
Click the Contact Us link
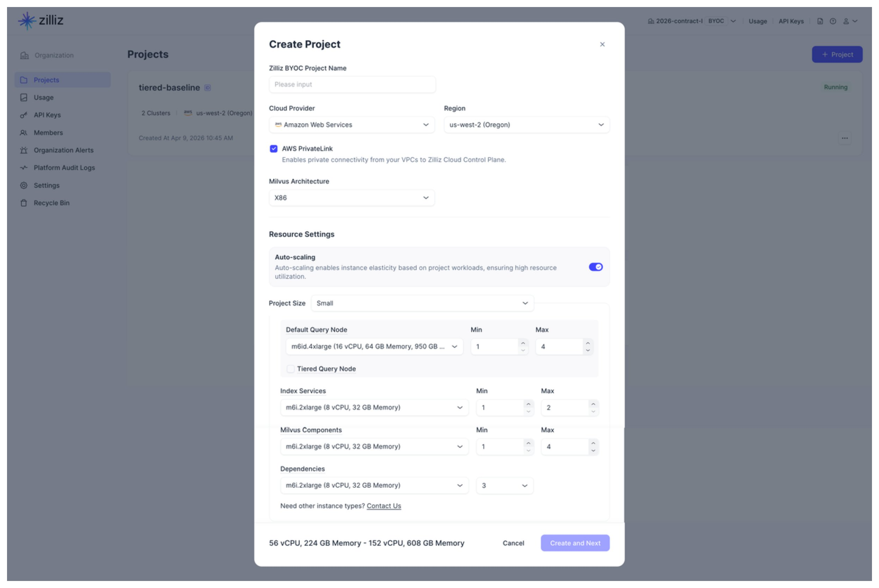pos(384,506)
